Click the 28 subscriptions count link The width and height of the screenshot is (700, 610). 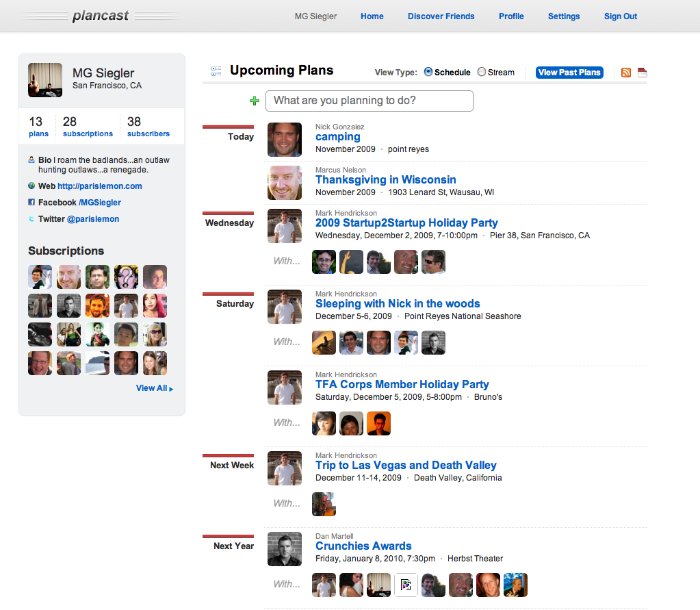tap(88, 127)
